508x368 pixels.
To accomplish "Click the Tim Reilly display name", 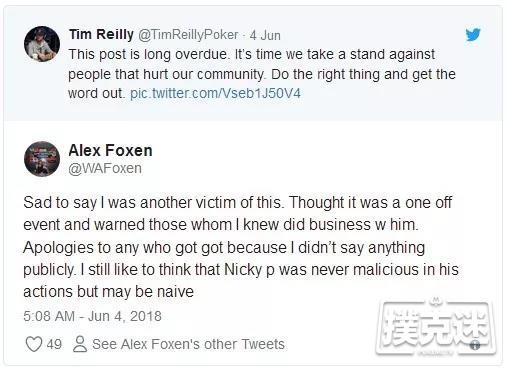I will click(101, 34).
